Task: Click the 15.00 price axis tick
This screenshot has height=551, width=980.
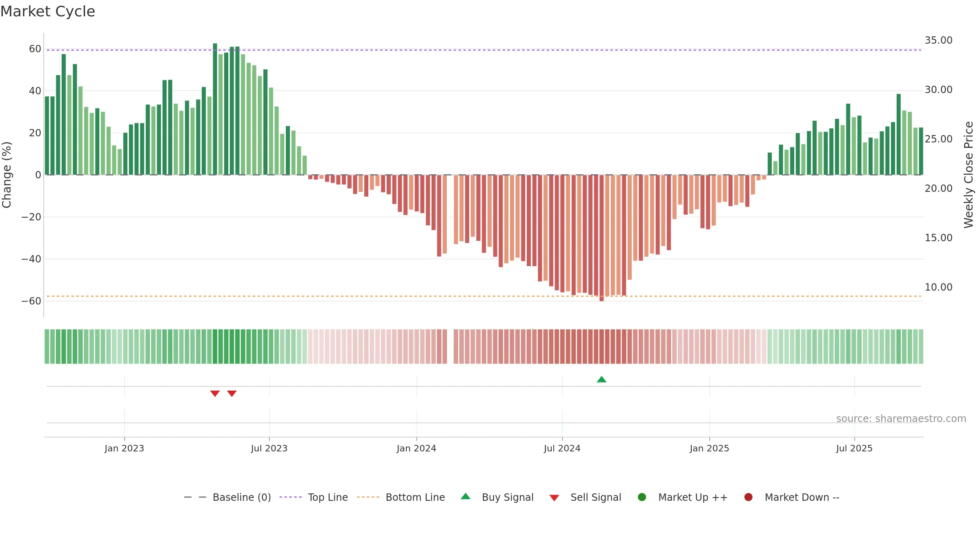Action: click(938, 238)
